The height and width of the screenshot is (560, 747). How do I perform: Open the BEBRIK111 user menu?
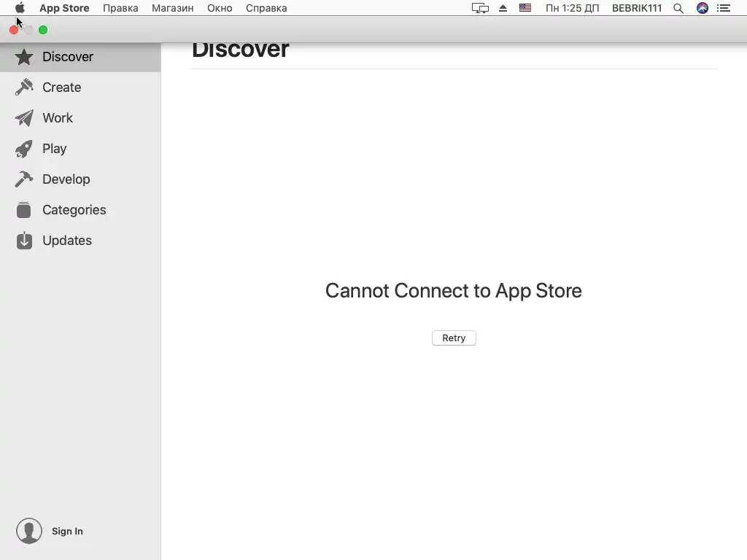[637, 8]
